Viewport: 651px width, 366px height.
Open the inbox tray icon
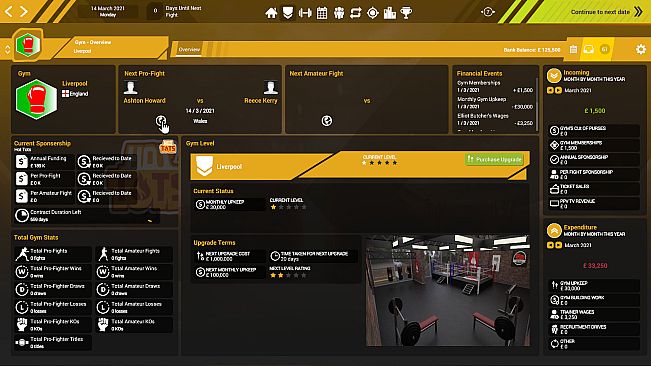tap(589, 49)
